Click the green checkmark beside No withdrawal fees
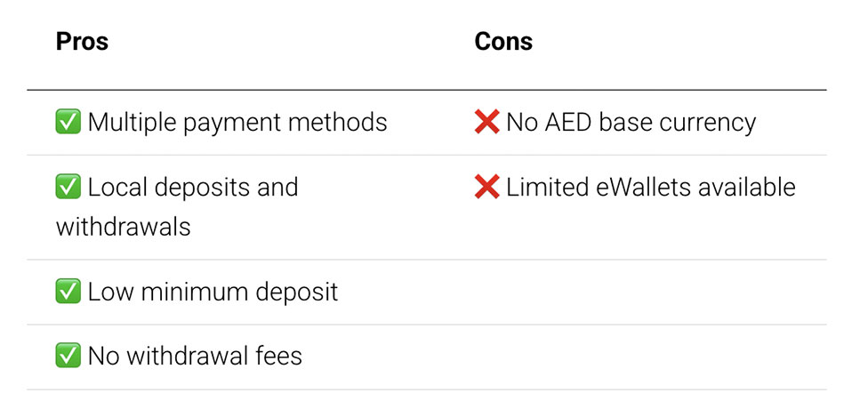Screen dimensions: 868x409 click(x=68, y=357)
